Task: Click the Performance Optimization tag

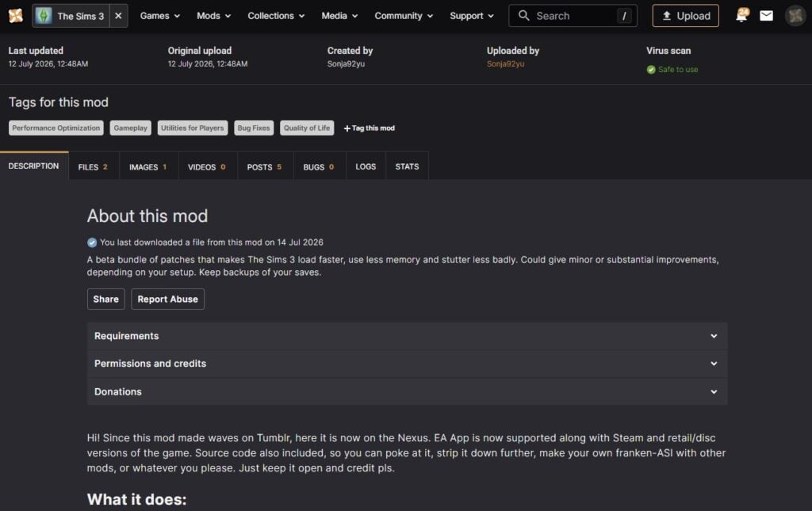Action: click(x=56, y=128)
